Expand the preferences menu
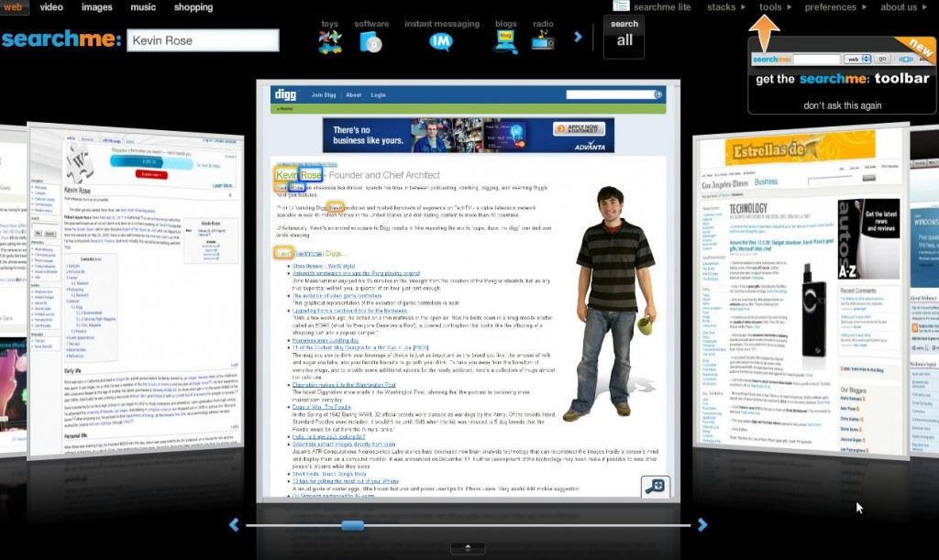 [835, 7]
